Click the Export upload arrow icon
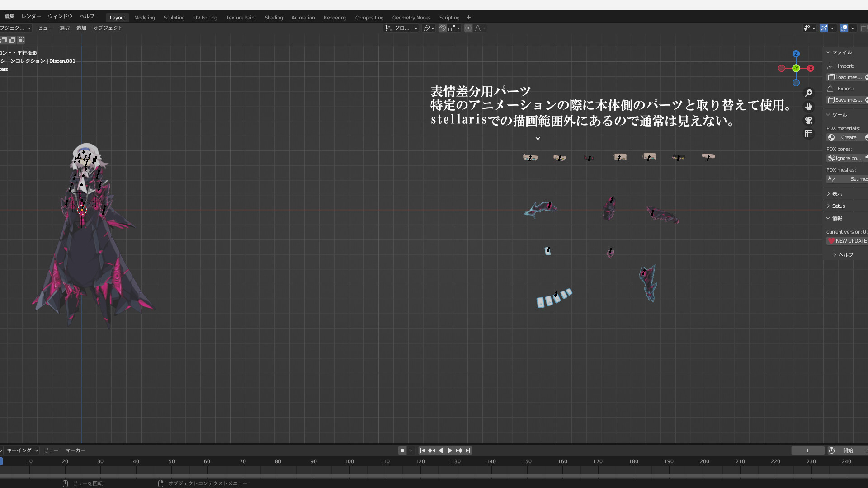 click(830, 89)
